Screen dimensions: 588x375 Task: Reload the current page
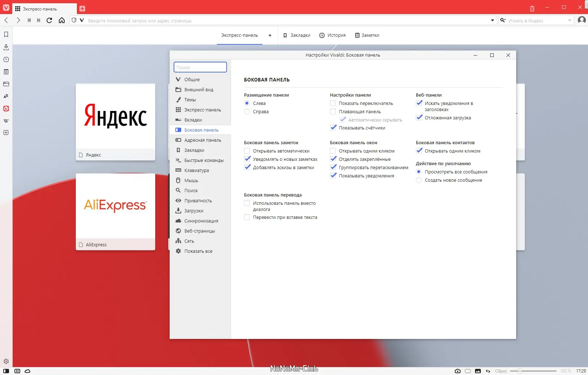(x=49, y=20)
